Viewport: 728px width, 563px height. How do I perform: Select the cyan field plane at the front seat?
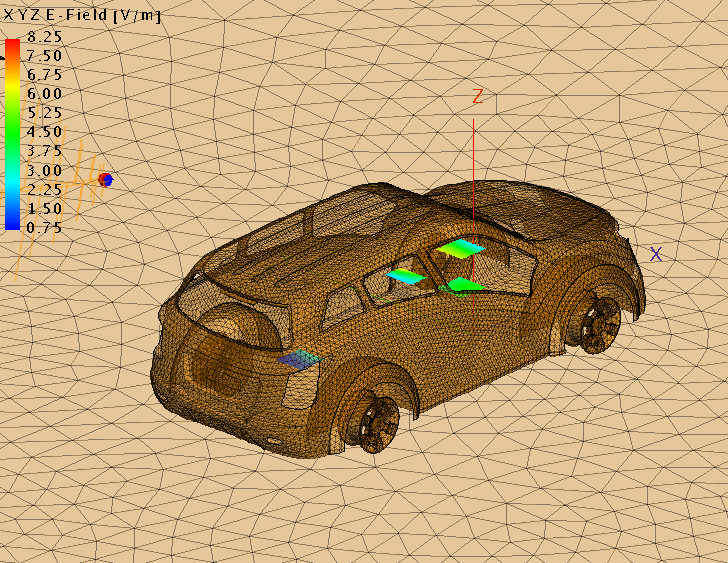pyautogui.click(x=406, y=276)
